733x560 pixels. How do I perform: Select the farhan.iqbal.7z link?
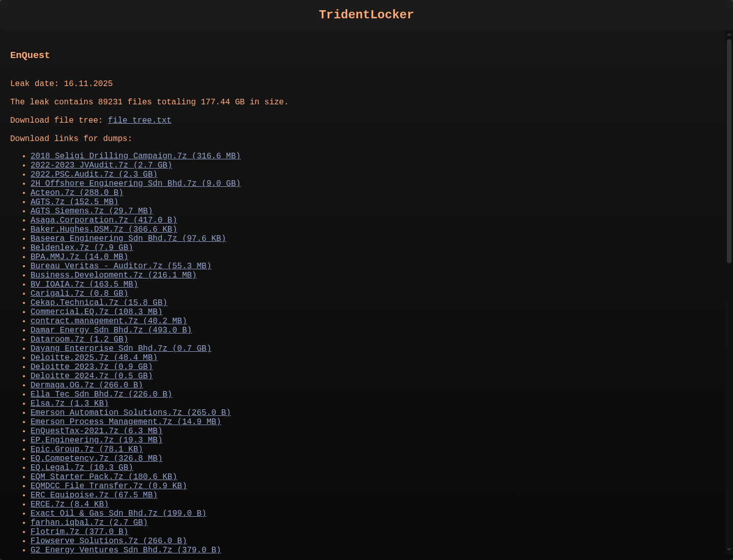click(x=89, y=522)
